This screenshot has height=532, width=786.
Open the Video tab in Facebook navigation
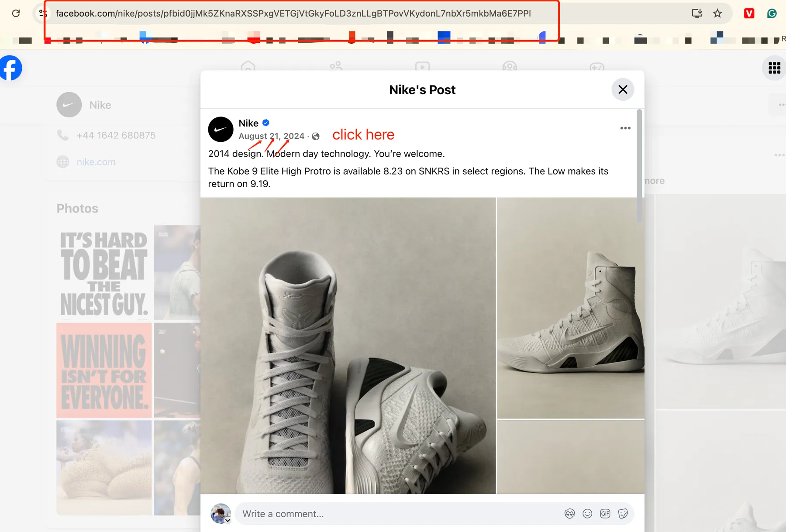click(x=422, y=66)
